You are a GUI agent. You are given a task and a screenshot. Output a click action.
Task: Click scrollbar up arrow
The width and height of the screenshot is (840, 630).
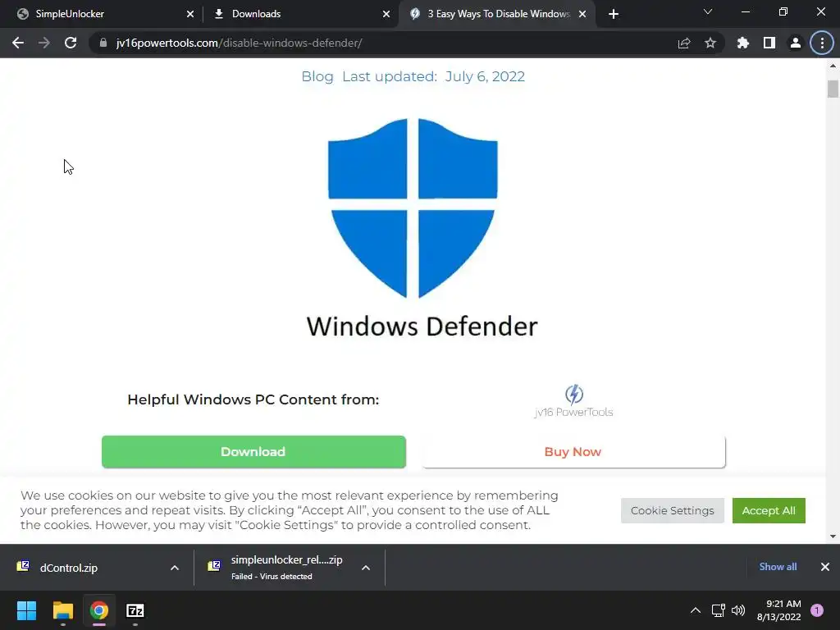(x=833, y=66)
